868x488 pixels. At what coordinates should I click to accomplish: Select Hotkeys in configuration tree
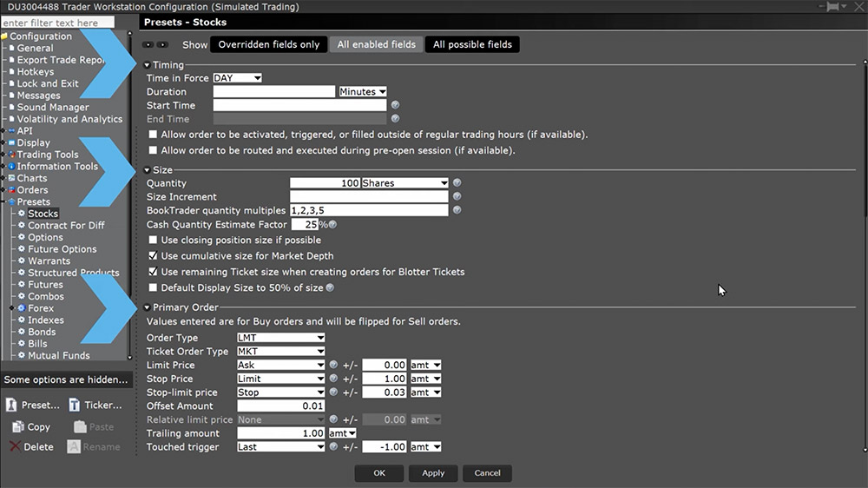tap(35, 71)
